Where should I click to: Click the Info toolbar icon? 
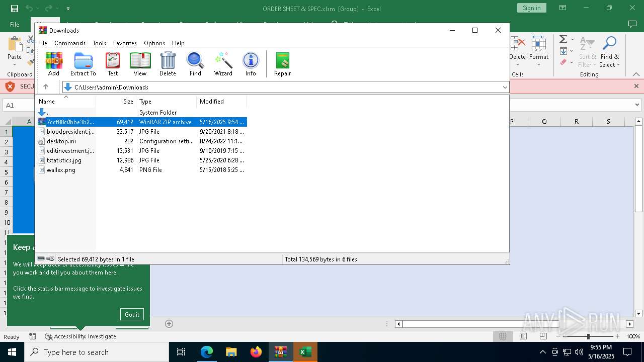(x=251, y=64)
